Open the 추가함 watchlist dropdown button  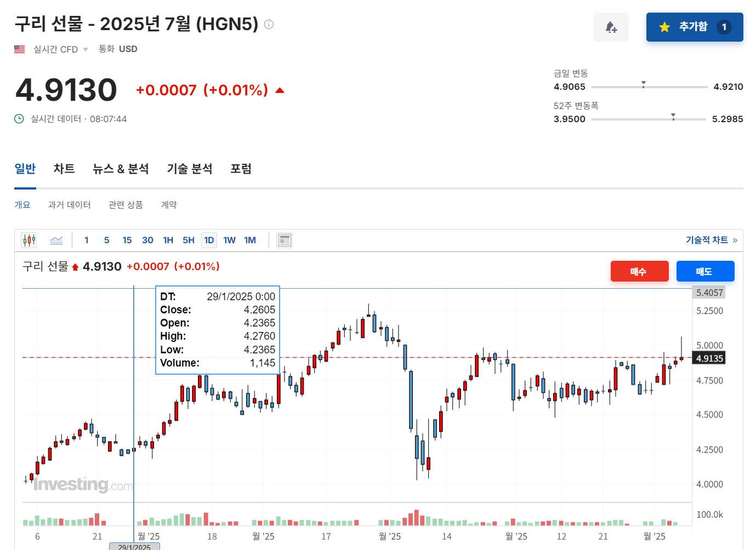tap(694, 26)
